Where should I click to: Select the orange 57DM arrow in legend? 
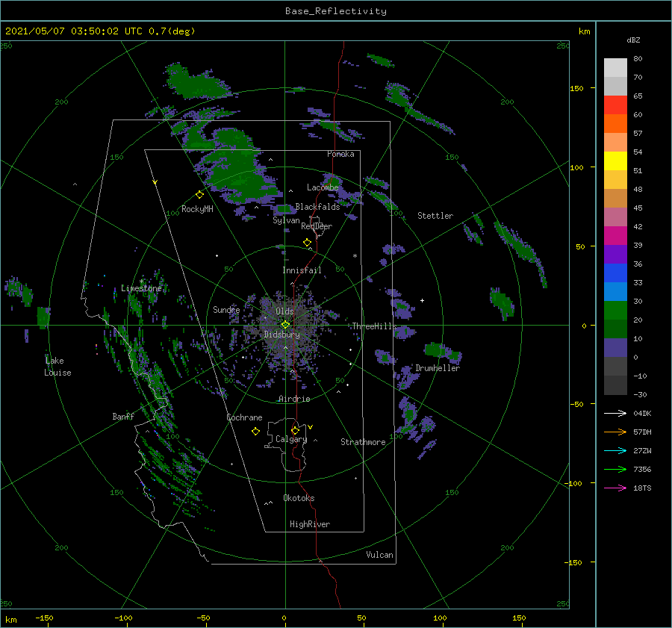[x=615, y=432]
